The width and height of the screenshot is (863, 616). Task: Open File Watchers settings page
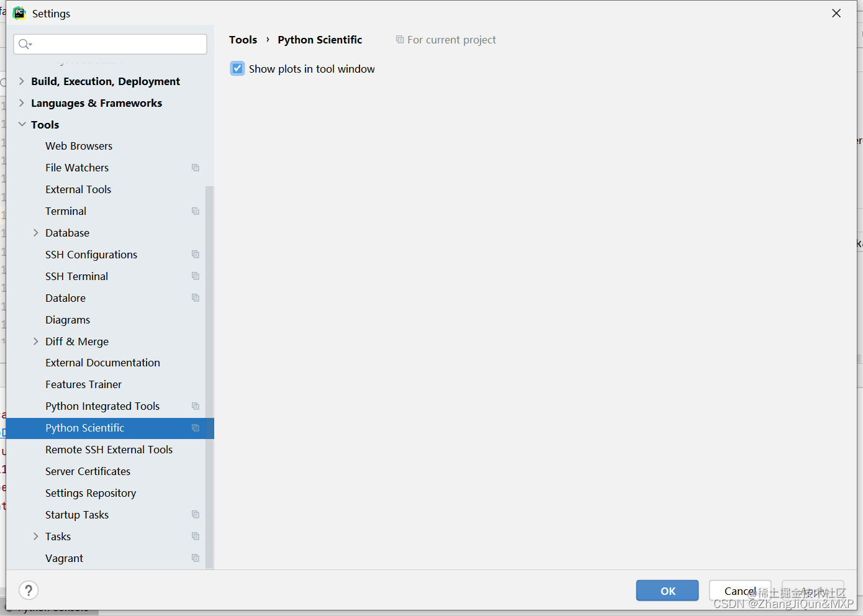coord(77,168)
